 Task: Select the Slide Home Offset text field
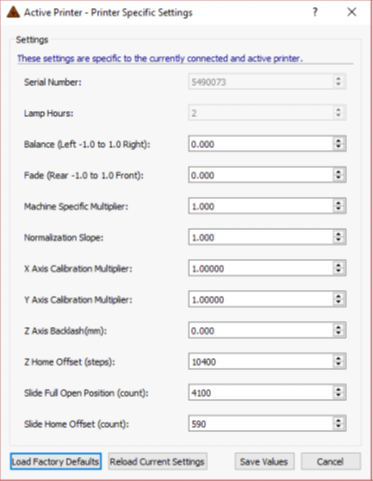261,424
